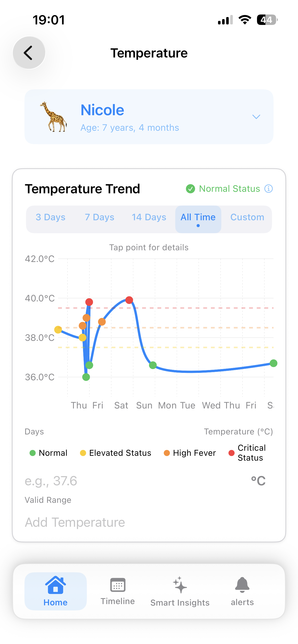This screenshot has height=644, width=298.
Task: Expand Nicole's profile card chevron
Action: coord(256,117)
